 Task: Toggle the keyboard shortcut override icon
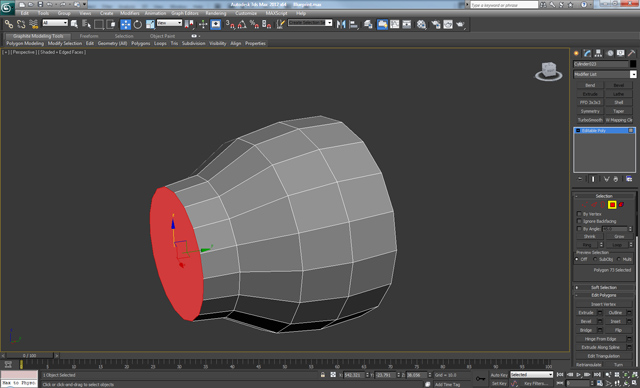(216, 24)
